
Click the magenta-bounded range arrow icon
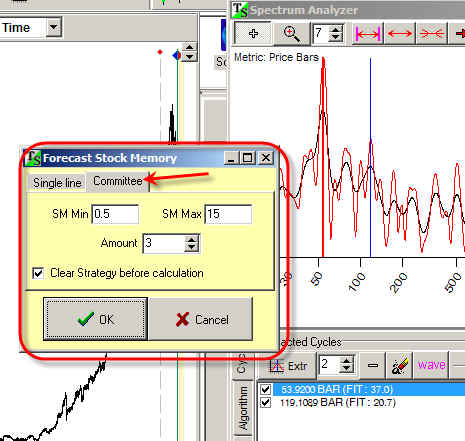pos(368,33)
